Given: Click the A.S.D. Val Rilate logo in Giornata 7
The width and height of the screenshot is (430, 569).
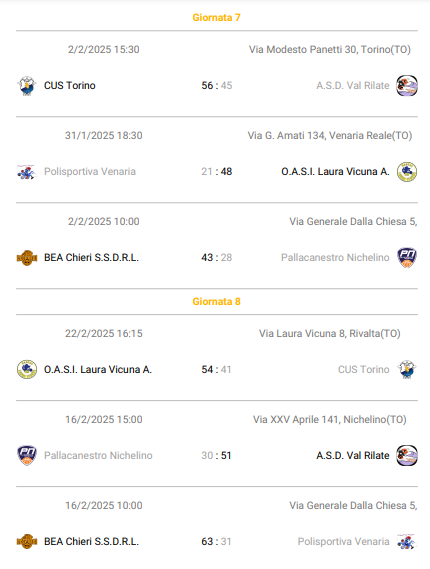Looking at the screenshot, I should (x=407, y=86).
